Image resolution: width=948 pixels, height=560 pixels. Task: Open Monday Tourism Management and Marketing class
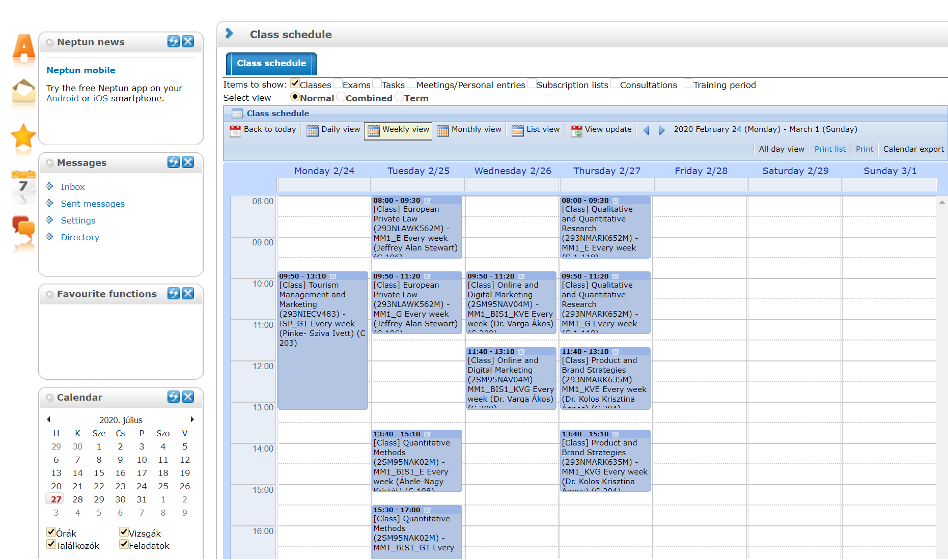click(x=323, y=340)
